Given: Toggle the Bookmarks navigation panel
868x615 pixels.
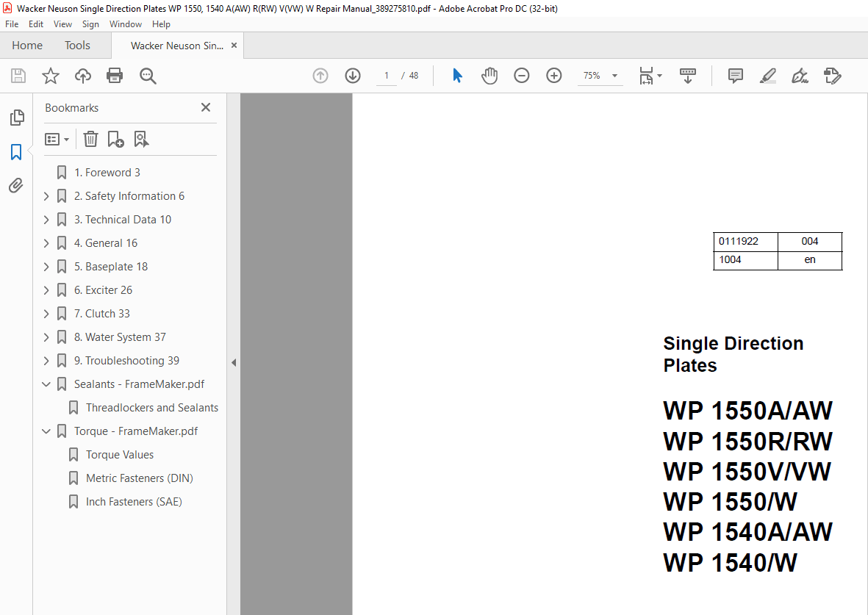Looking at the screenshot, I should click(x=16, y=152).
